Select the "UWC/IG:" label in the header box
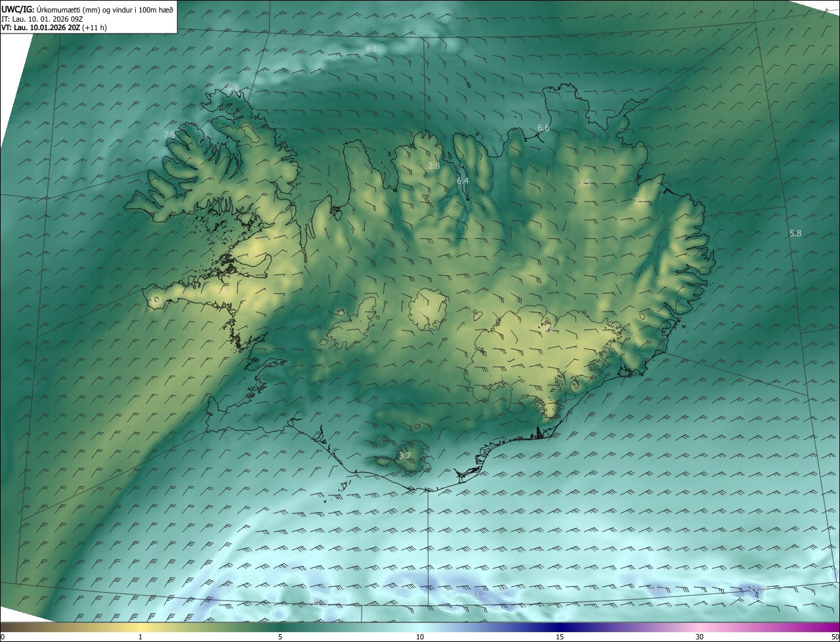 [18, 9]
